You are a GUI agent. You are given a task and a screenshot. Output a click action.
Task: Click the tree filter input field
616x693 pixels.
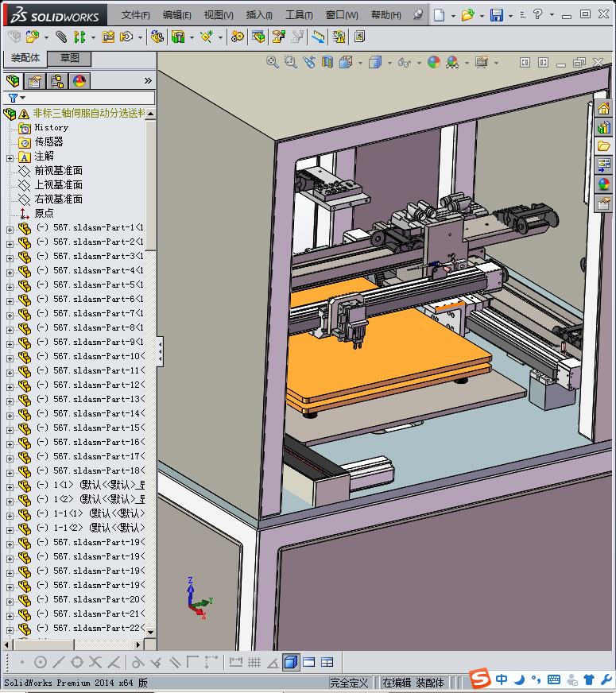79,98
